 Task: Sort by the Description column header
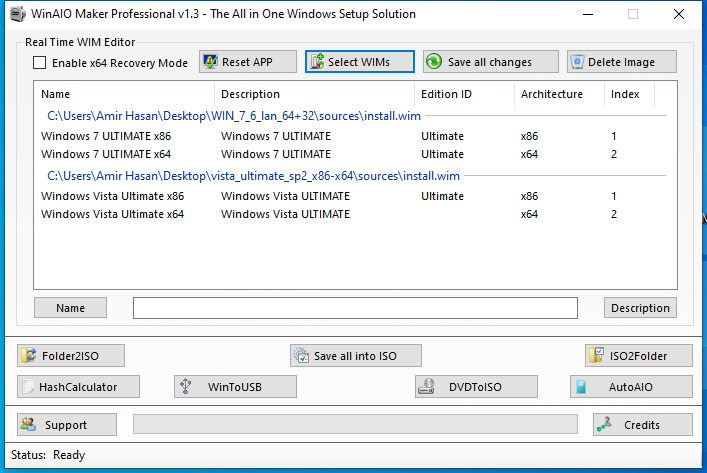tap(314, 94)
